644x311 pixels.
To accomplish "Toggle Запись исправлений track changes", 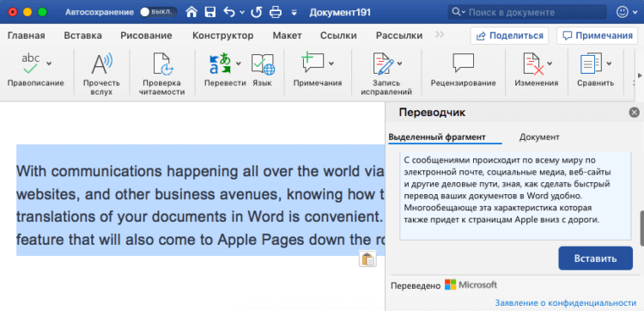I will (382, 64).
